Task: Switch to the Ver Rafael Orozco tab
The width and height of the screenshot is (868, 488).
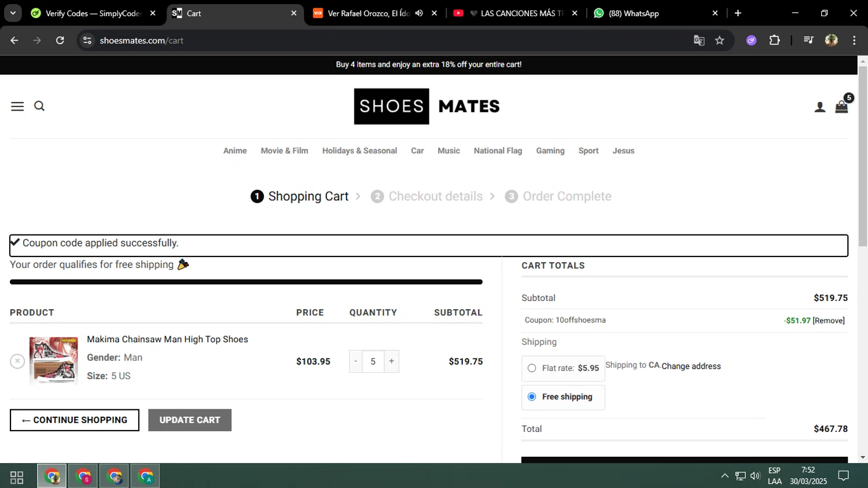Action: 374,13
